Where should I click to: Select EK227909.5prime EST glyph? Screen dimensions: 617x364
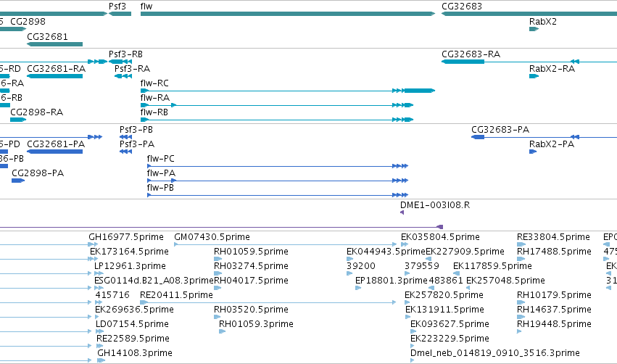pos(428,259)
